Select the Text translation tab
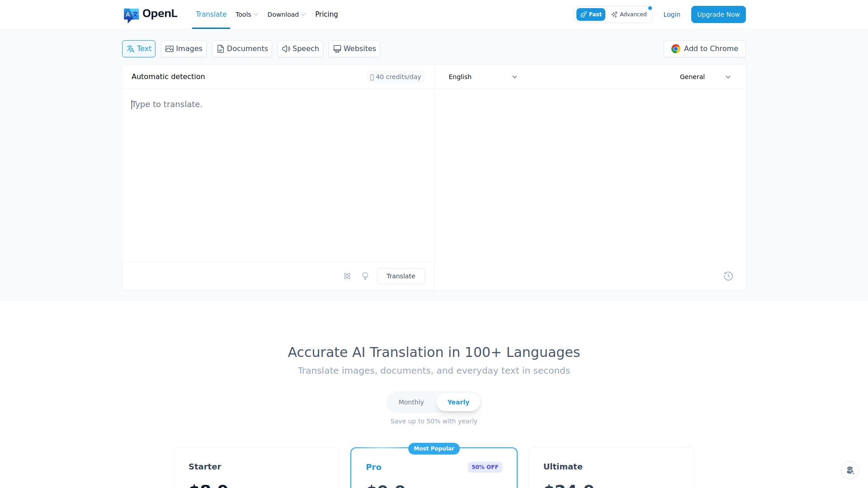Image resolution: width=868 pixels, height=488 pixels. 139,49
